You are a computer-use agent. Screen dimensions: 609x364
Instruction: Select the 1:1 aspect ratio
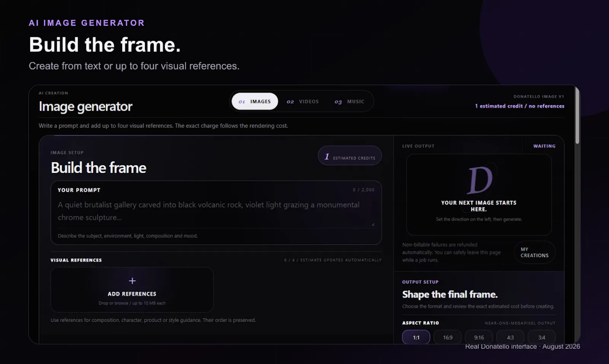(x=416, y=337)
